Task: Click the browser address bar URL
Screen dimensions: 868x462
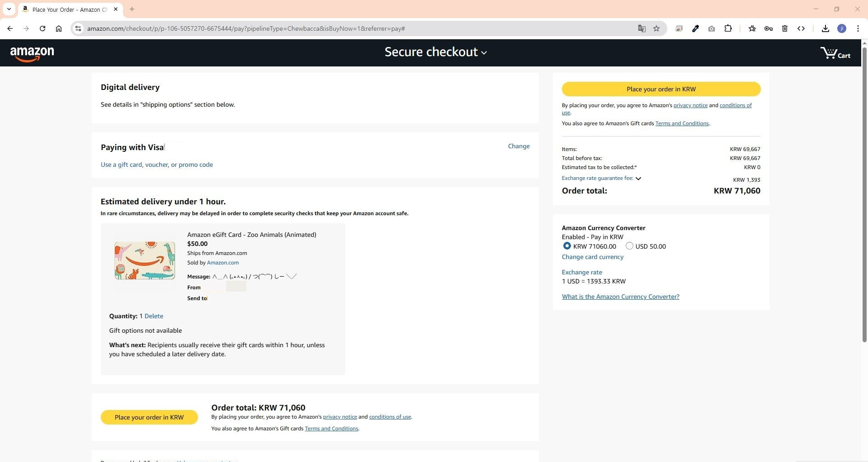Action: tap(246, 28)
